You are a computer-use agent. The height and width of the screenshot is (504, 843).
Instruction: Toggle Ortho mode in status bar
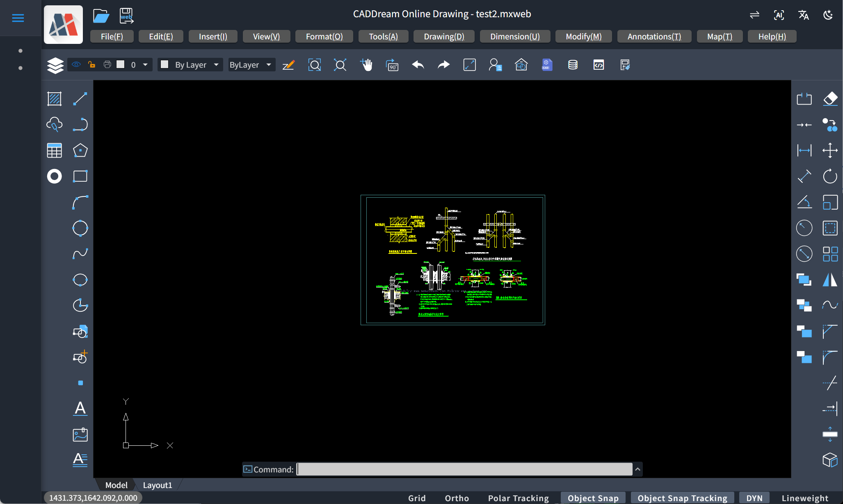457,498
